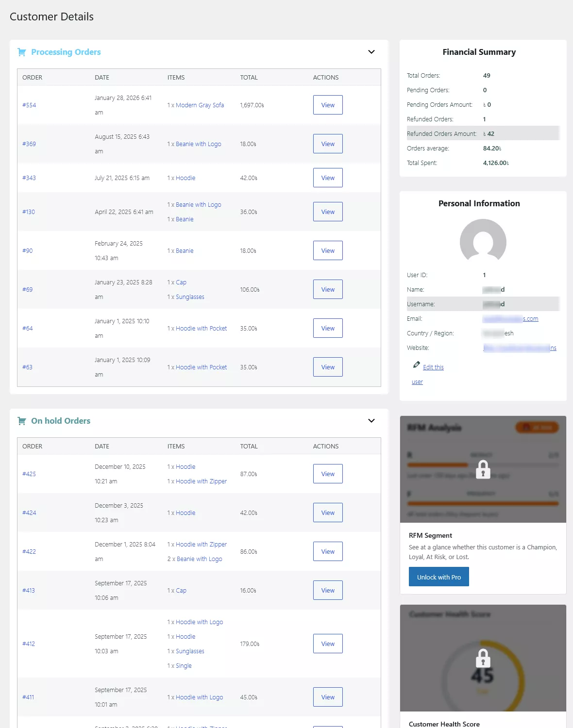Click the customer website link
The width and height of the screenshot is (573, 728).
(520, 348)
